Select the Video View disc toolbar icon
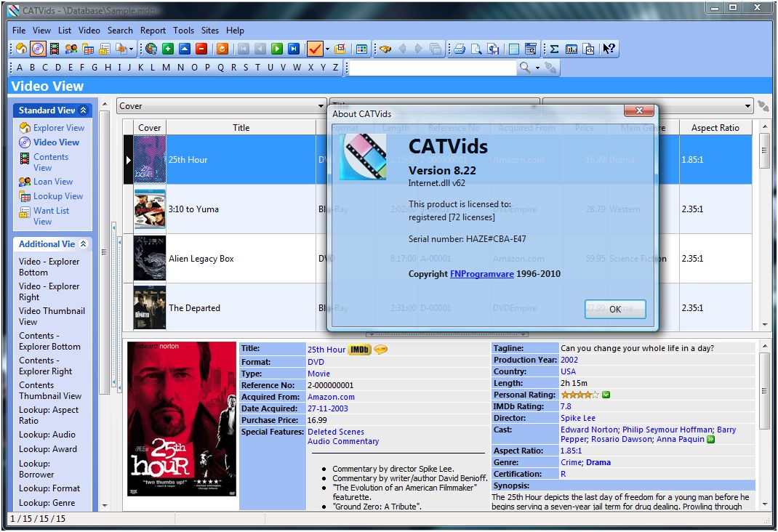The height and width of the screenshot is (532, 778). (39, 49)
